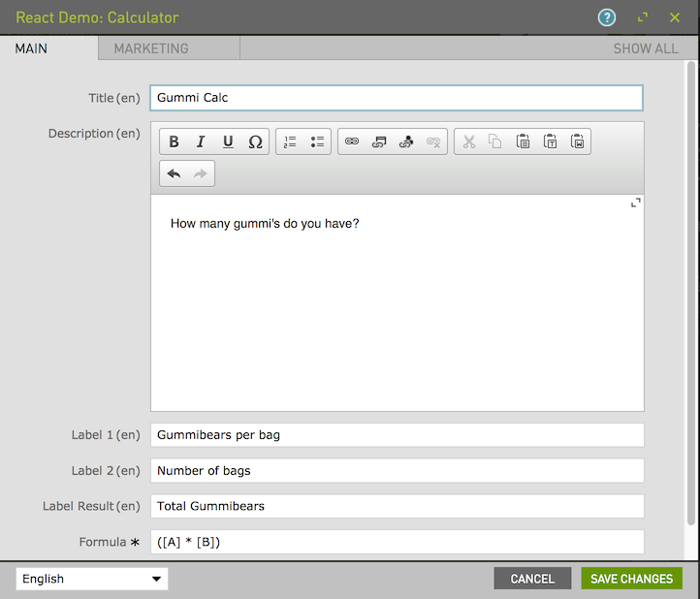Insert link with chain icon
The height and width of the screenshot is (599, 700).
(x=352, y=142)
